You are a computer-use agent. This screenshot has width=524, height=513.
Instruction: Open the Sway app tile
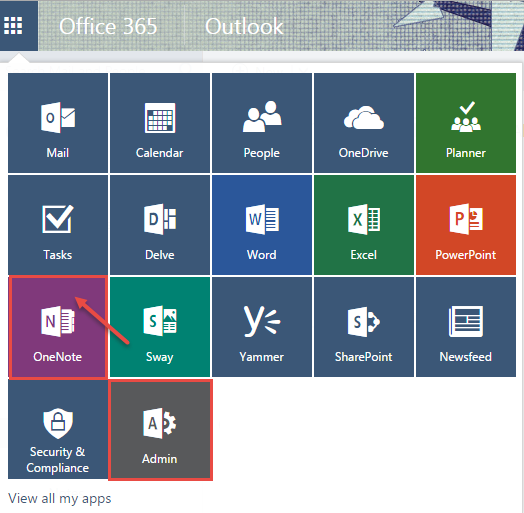(x=160, y=327)
